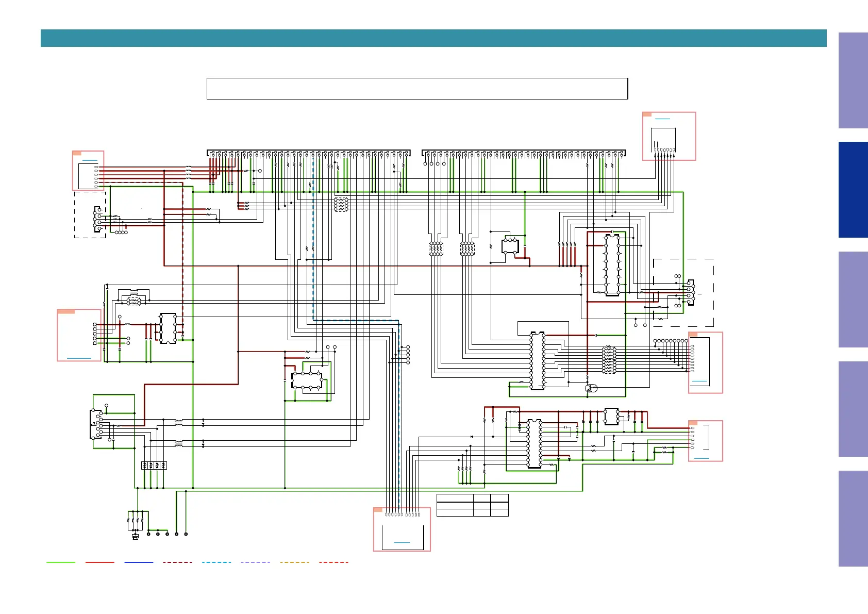The width and height of the screenshot is (868, 614).
Task: Click the solid blue legend line
Action: pyautogui.click(x=139, y=562)
